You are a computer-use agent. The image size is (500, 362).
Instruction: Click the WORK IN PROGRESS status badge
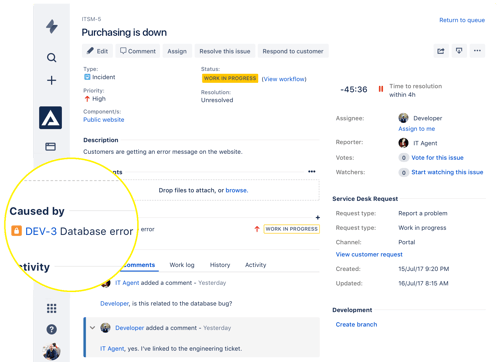point(230,78)
